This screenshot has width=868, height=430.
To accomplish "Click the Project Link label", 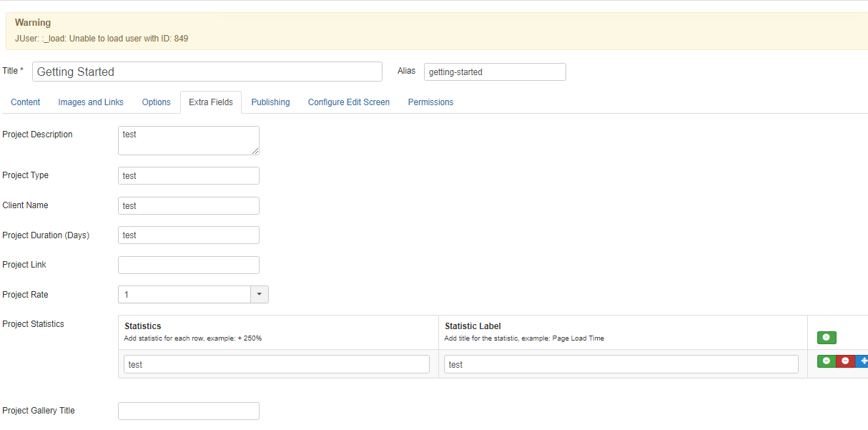I will [x=24, y=265].
